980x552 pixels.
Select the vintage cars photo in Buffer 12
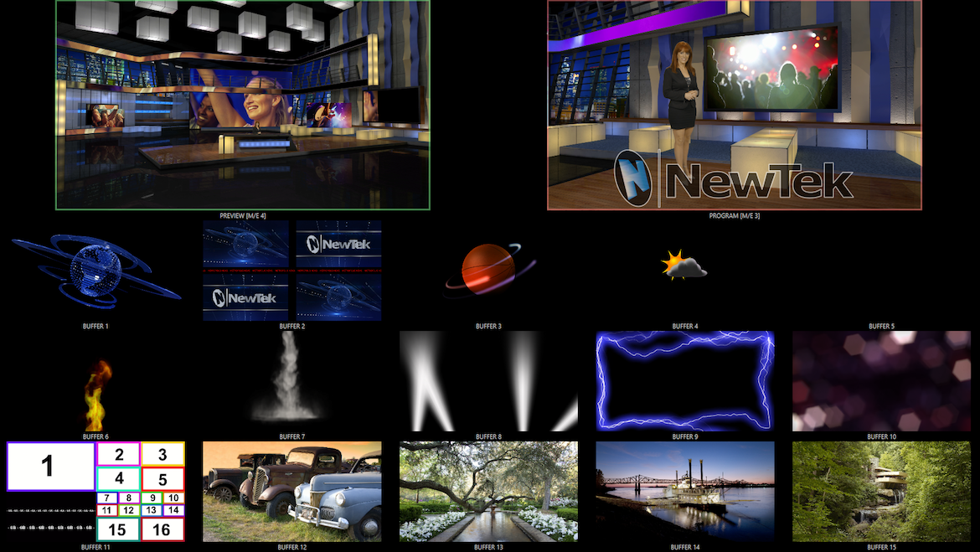(291, 491)
